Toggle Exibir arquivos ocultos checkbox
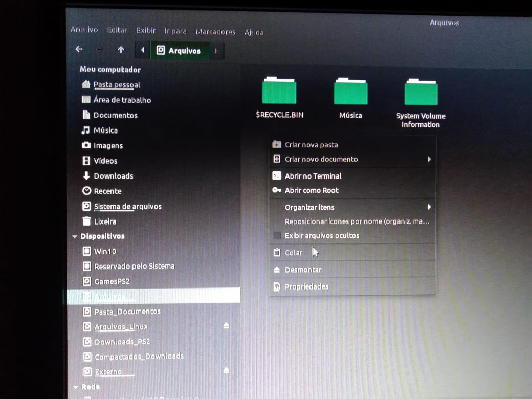This screenshot has height=399, width=532. pos(277,236)
